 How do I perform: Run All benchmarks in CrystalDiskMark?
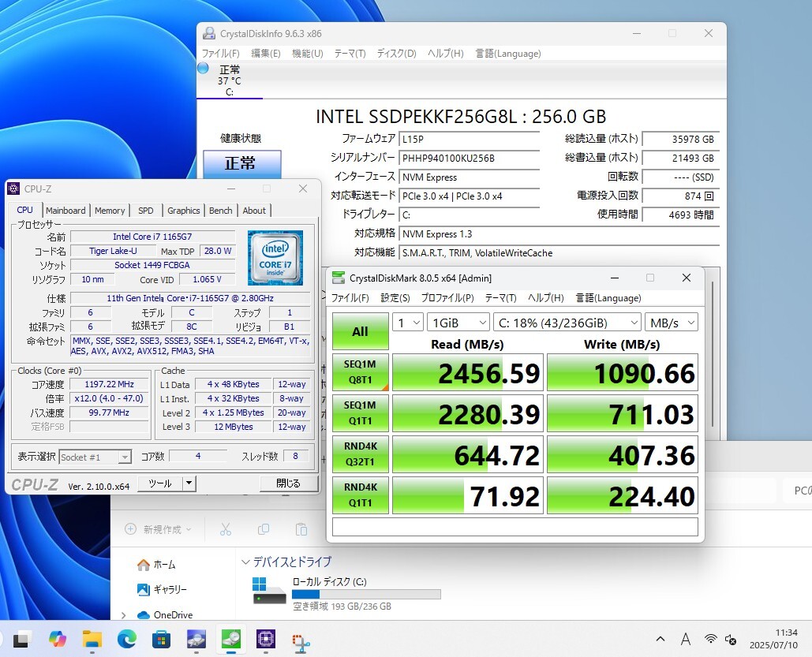pyautogui.click(x=361, y=331)
